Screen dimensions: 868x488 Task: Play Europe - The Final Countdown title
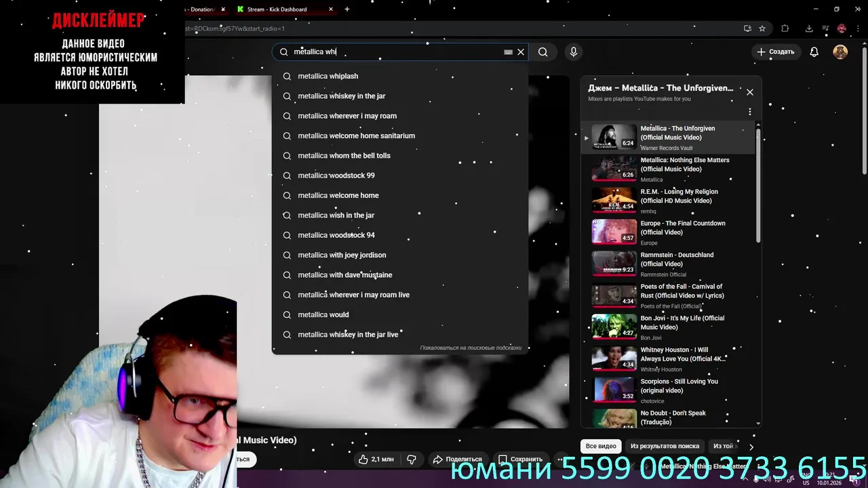pyautogui.click(x=683, y=228)
